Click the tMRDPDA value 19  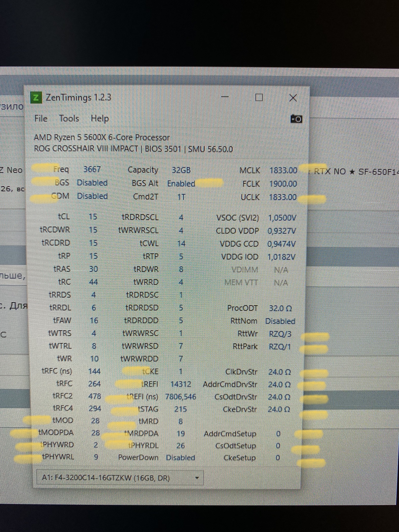pyautogui.click(x=181, y=434)
